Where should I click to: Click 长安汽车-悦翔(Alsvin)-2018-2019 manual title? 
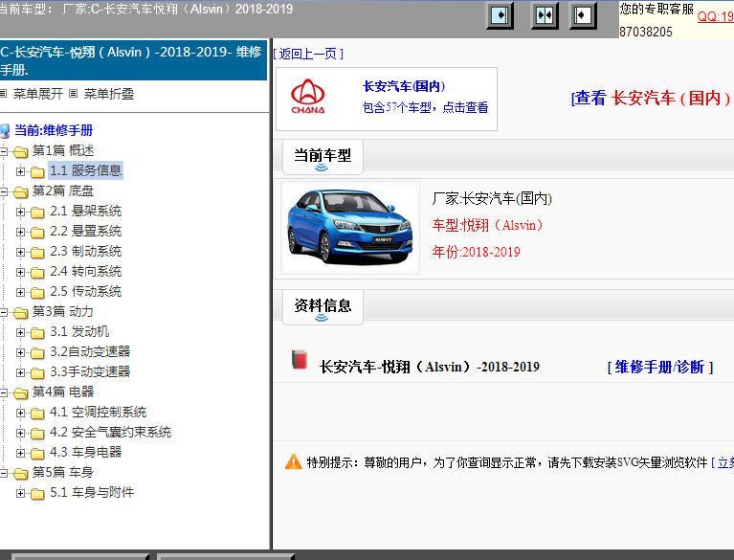[430, 367]
